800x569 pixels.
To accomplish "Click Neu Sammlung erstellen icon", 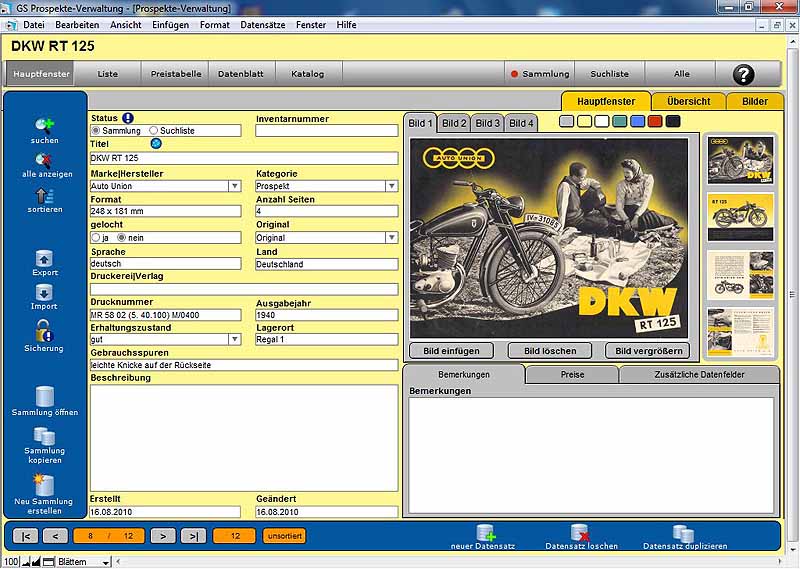I will click(x=43, y=484).
